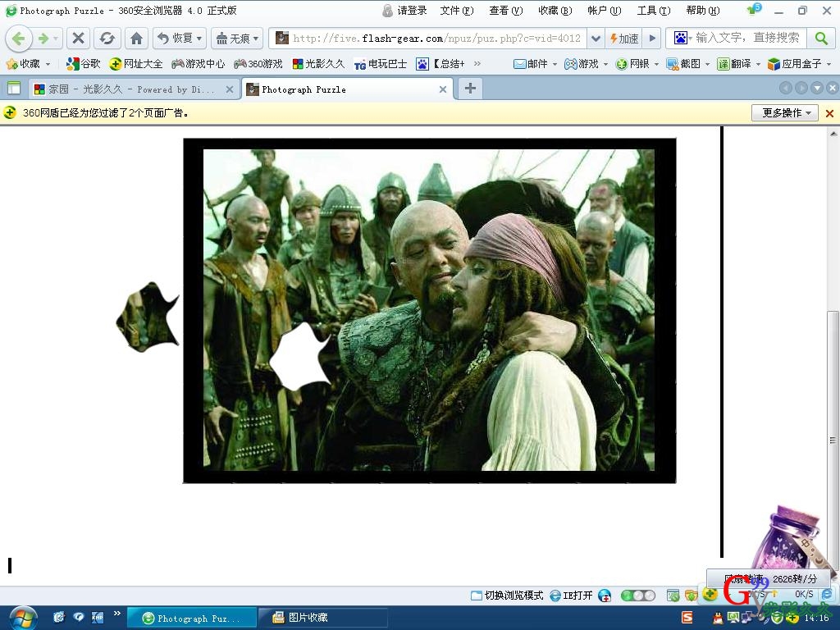Close the 家园 - 光影久久 tab
Screen dimensions: 840x630
pyautogui.click(x=230, y=89)
